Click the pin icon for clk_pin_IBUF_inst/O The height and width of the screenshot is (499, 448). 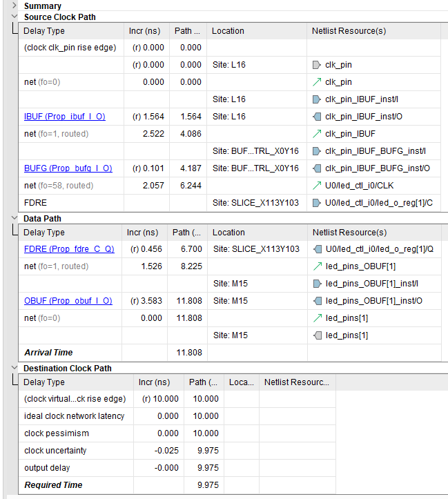tap(317, 117)
